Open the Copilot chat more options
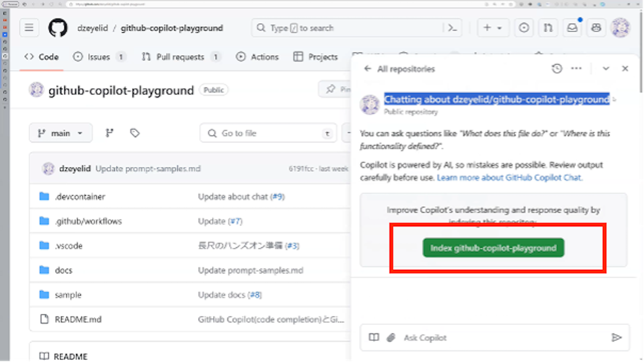This screenshot has height=362, width=644. (576, 69)
